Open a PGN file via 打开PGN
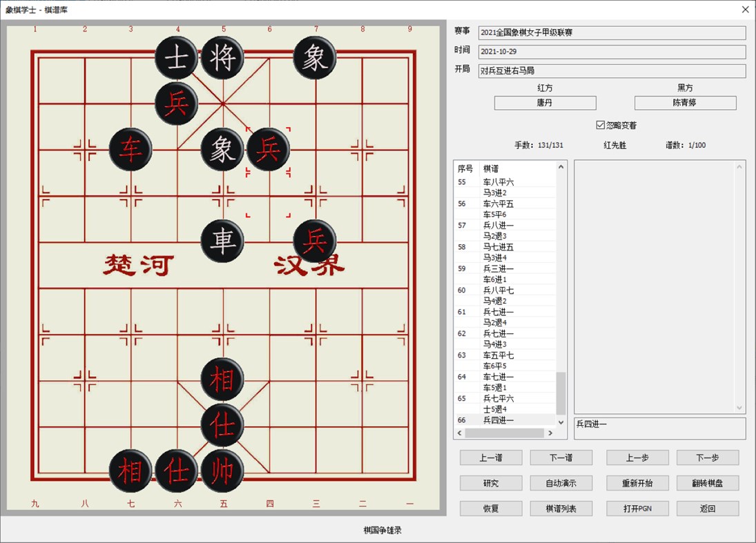This screenshot has width=756, height=543. [637, 509]
